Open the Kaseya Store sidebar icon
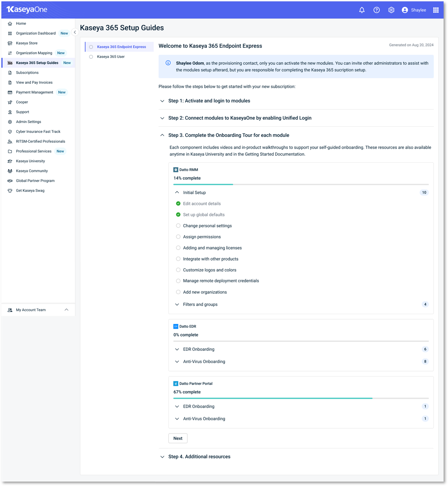Image resolution: width=448 pixels, height=486 pixels. (10, 43)
